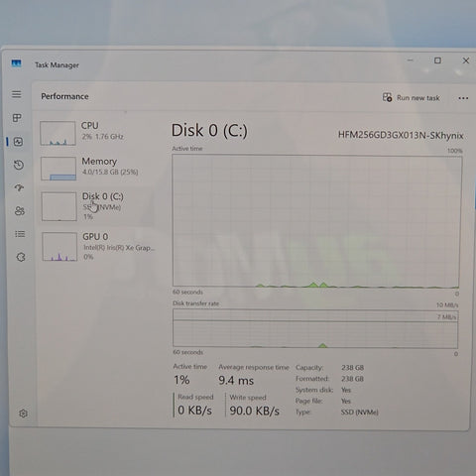Click the SSD (NVMe) Type value
Image resolution: width=476 pixels, height=476 pixels.
[360, 413]
